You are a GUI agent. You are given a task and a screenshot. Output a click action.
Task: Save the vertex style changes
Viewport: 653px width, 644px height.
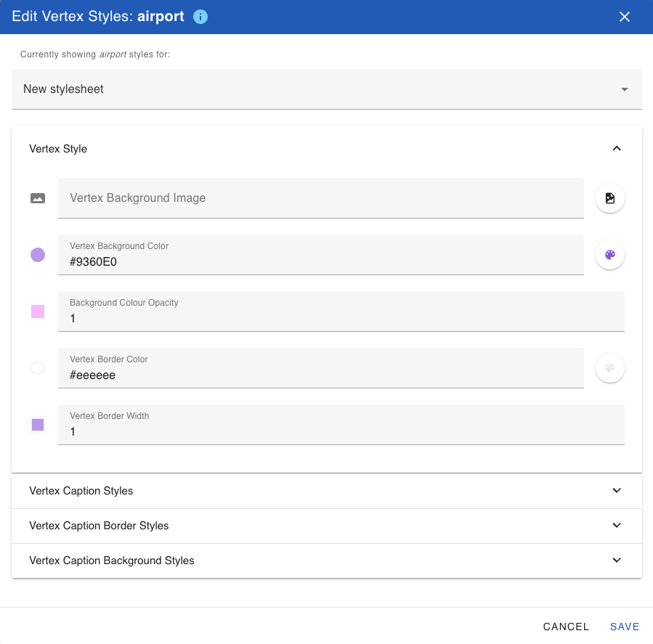tap(625, 627)
